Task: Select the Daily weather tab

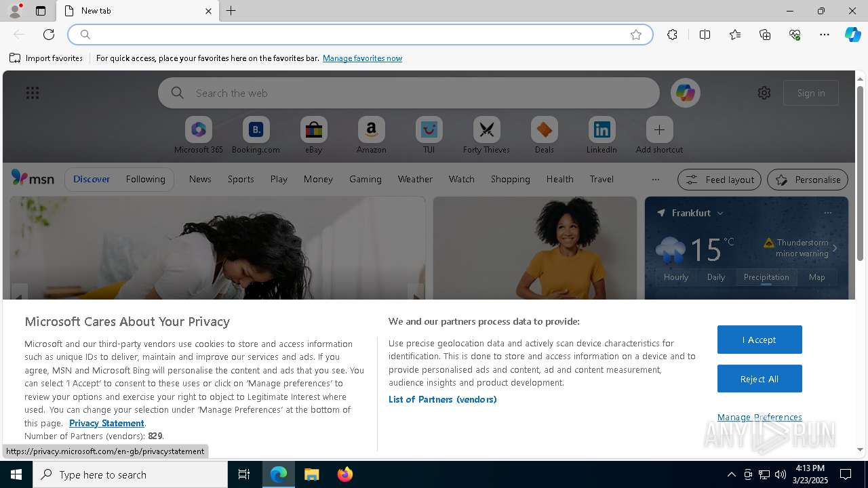Action: coord(716,277)
